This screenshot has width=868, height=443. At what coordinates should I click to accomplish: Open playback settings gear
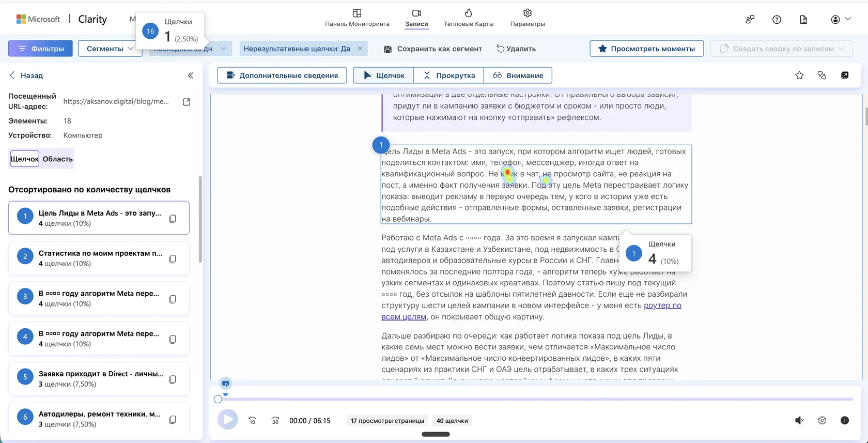(822, 420)
